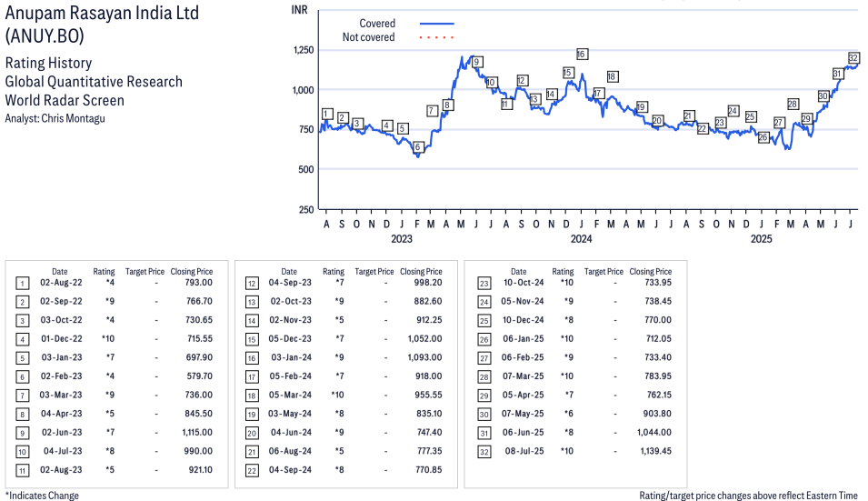868x501 pixels.
Task: Click the date 01-Dec-22
Action: (x=62, y=338)
